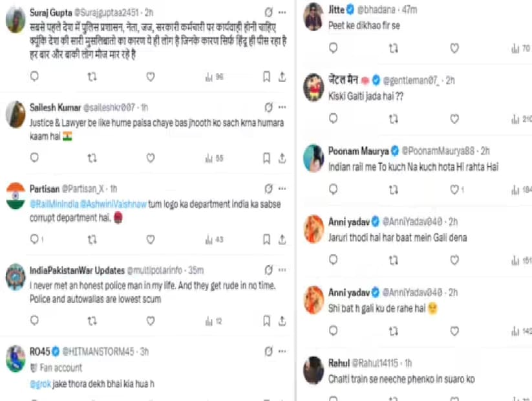The image size is (532, 401).
Task: Open Grok icon on Sailesh Kumar's tweet
Action: [x=269, y=107]
